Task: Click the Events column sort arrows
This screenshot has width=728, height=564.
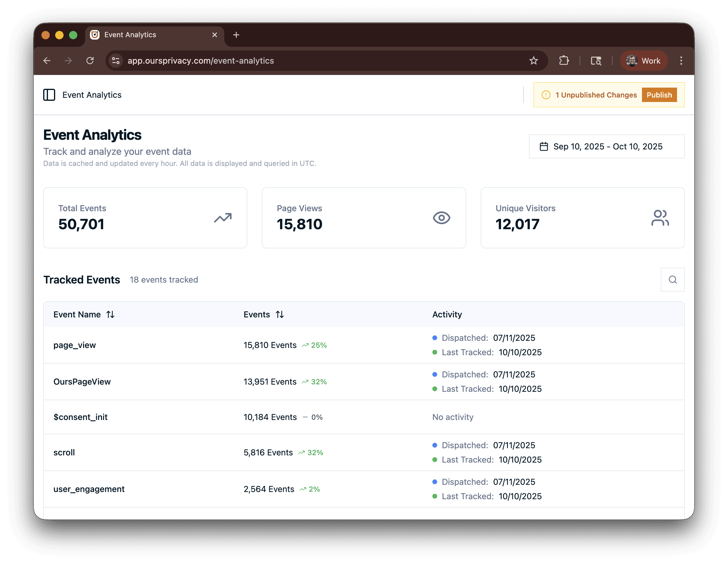Action: point(280,314)
